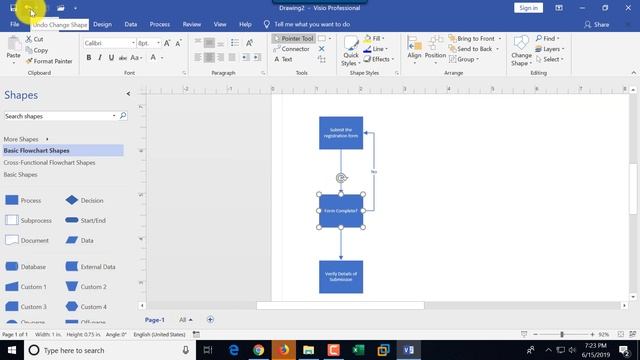Screen dimensions: 640x360
Task: Open the Align dropdown
Action: point(414,50)
